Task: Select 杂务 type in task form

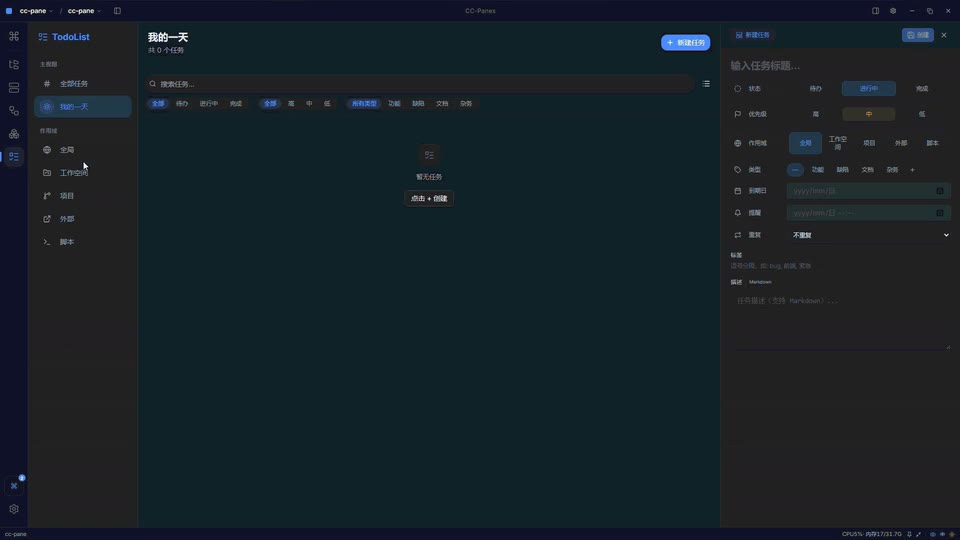Action: click(x=893, y=170)
